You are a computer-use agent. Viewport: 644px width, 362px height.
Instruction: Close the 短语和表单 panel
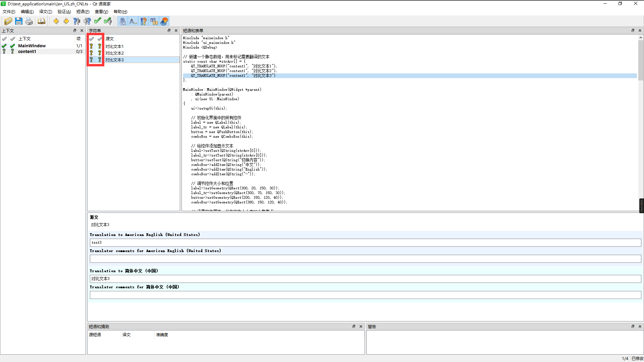pyautogui.click(x=640, y=31)
